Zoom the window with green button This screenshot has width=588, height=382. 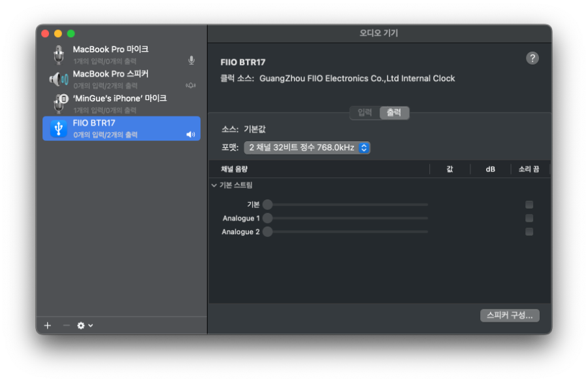click(x=71, y=33)
